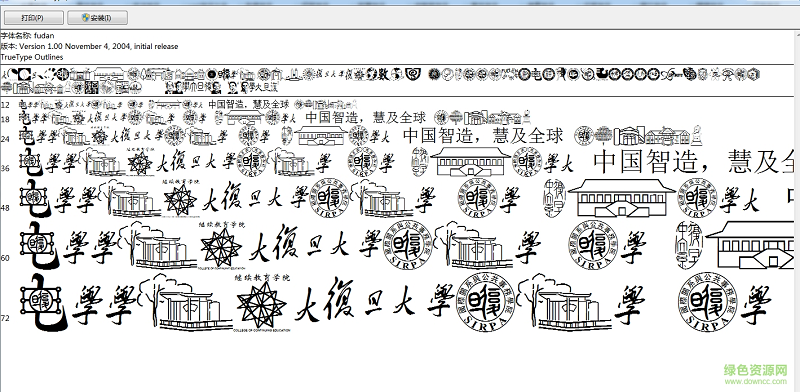Click the font name line 字体名称: fudan

pos(27,36)
